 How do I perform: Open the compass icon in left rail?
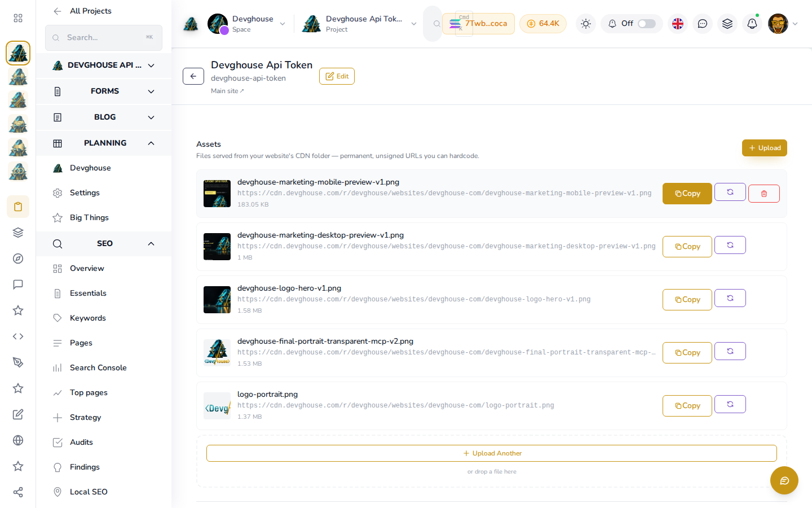(18, 259)
